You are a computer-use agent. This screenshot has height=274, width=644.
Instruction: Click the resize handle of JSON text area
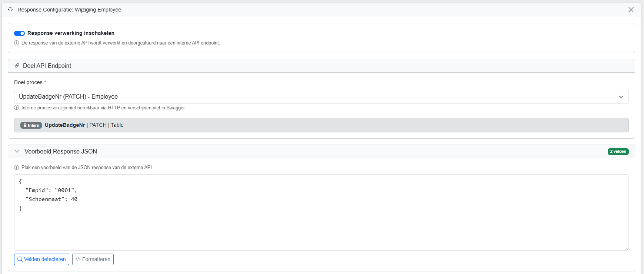[626, 248]
